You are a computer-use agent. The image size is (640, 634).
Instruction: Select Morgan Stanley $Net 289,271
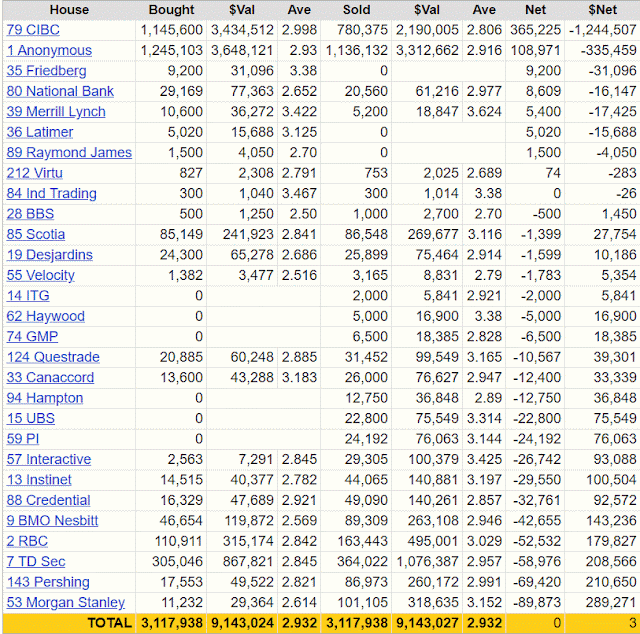[x=611, y=602]
